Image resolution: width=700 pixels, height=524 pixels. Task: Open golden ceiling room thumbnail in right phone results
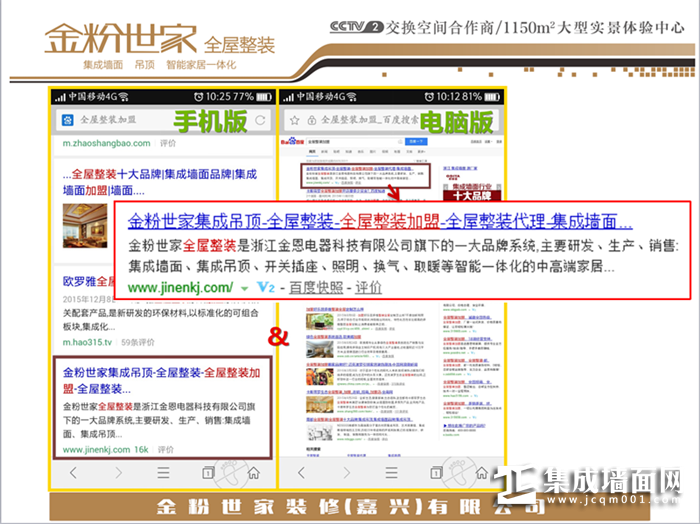(x=320, y=404)
